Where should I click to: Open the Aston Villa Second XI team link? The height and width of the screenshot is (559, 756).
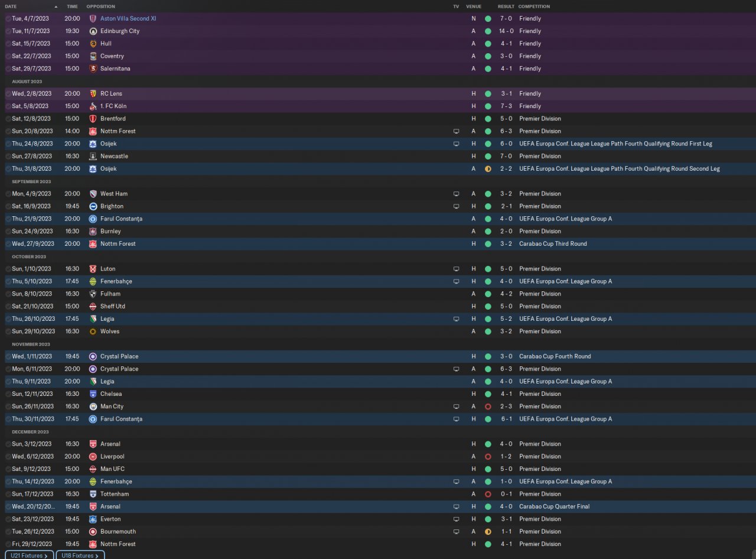point(128,18)
